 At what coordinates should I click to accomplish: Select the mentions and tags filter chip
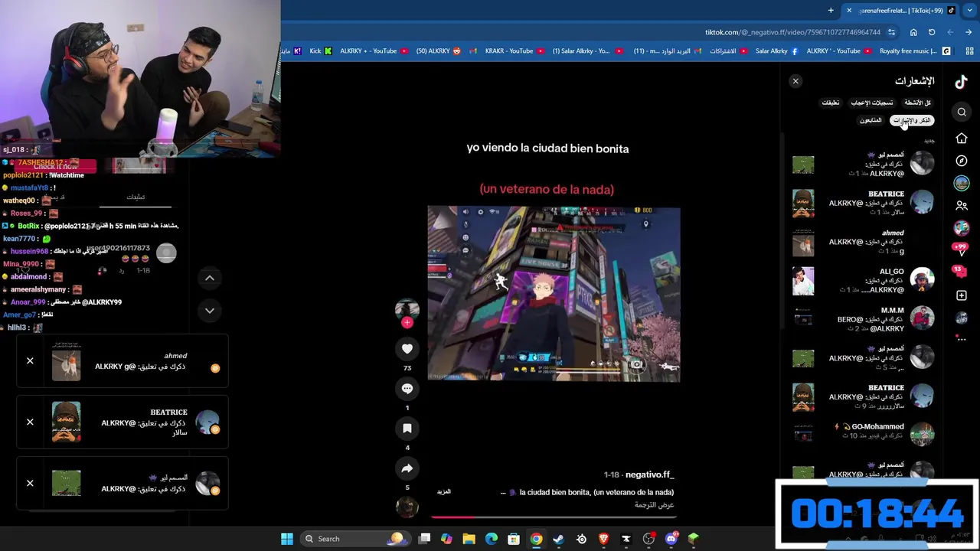point(913,120)
